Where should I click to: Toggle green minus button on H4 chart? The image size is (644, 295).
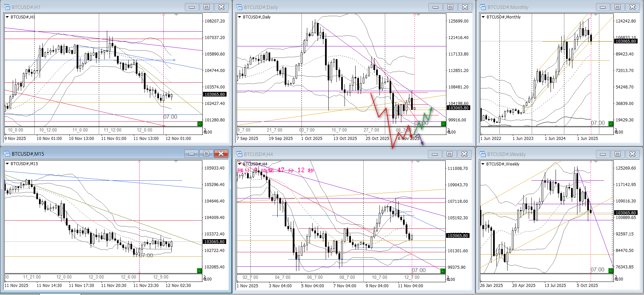(443, 271)
